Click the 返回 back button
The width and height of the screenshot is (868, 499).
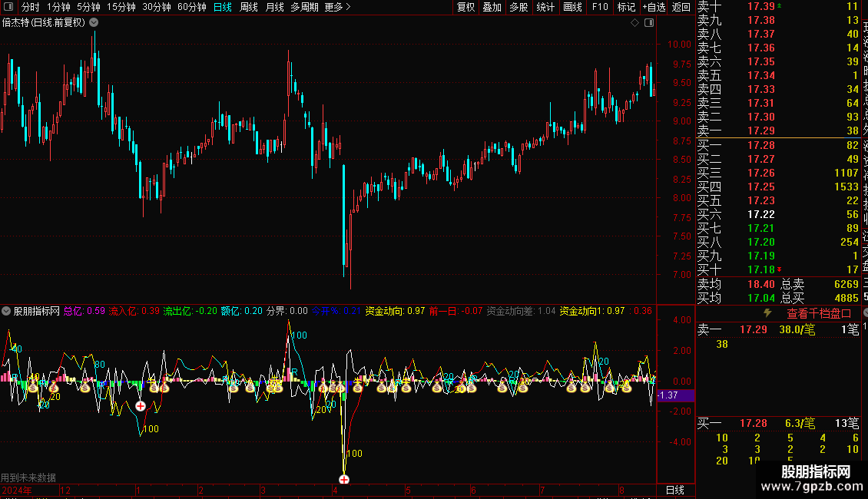tap(681, 7)
